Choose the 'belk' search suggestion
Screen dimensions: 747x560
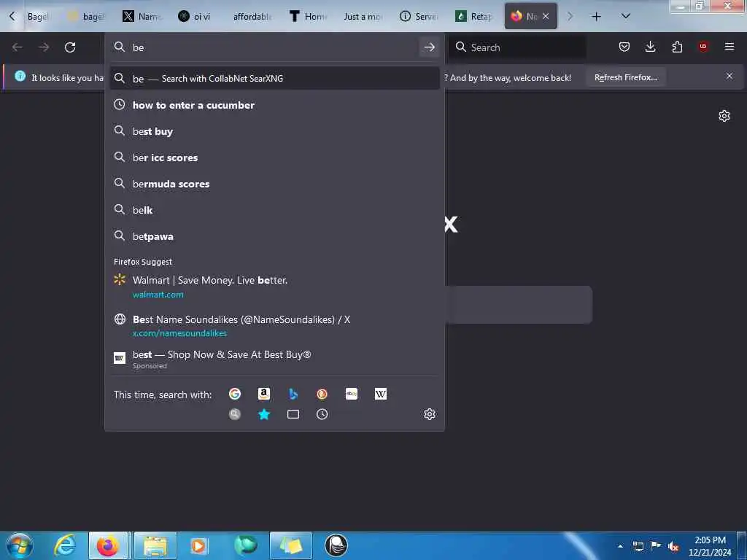point(274,209)
